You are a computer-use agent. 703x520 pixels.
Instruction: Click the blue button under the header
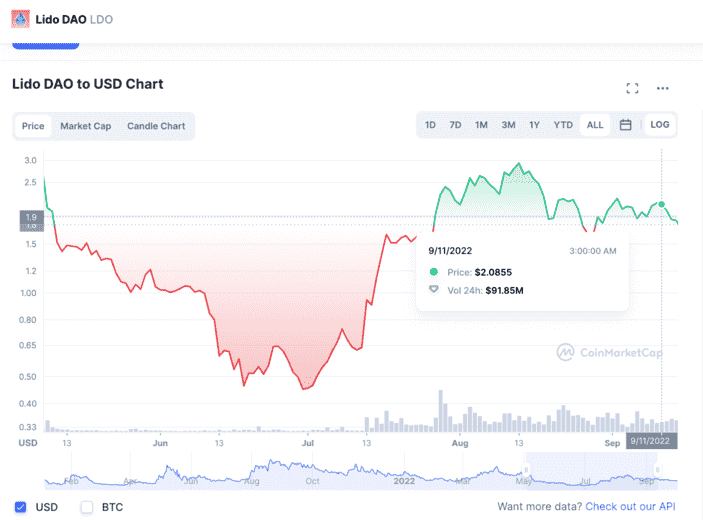pyautogui.click(x=46, y=45)
